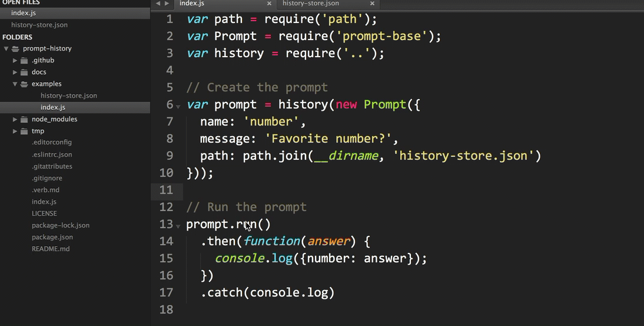Click the .github folder icon
This screenshot has height=326, width=644.
[x=24, y=61]
